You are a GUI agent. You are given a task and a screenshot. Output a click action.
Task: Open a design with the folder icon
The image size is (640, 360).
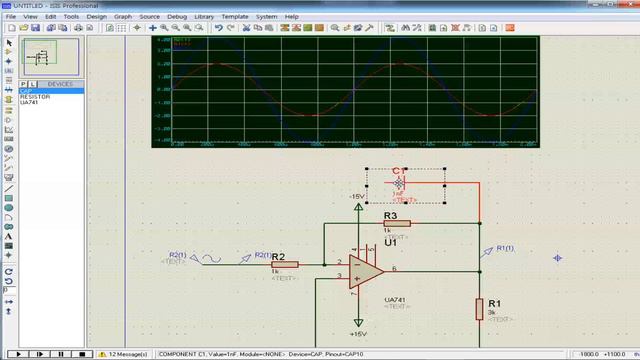(24, 28)
